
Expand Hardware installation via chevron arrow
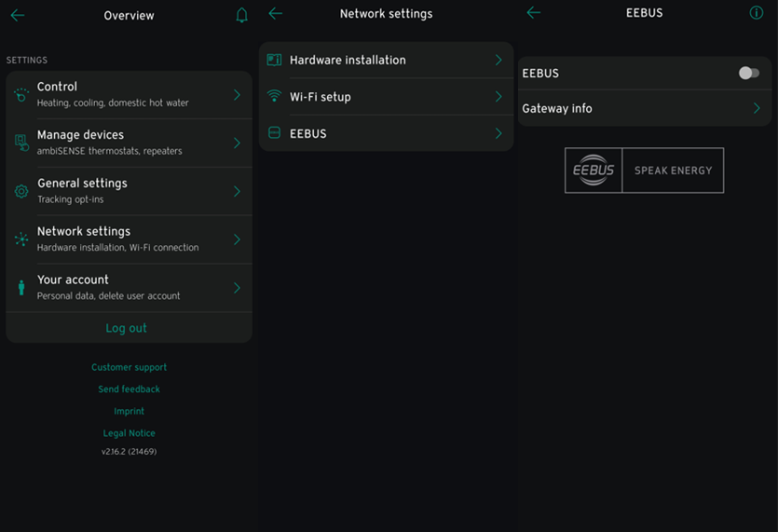pyautogui.click(x=498, y=61)
